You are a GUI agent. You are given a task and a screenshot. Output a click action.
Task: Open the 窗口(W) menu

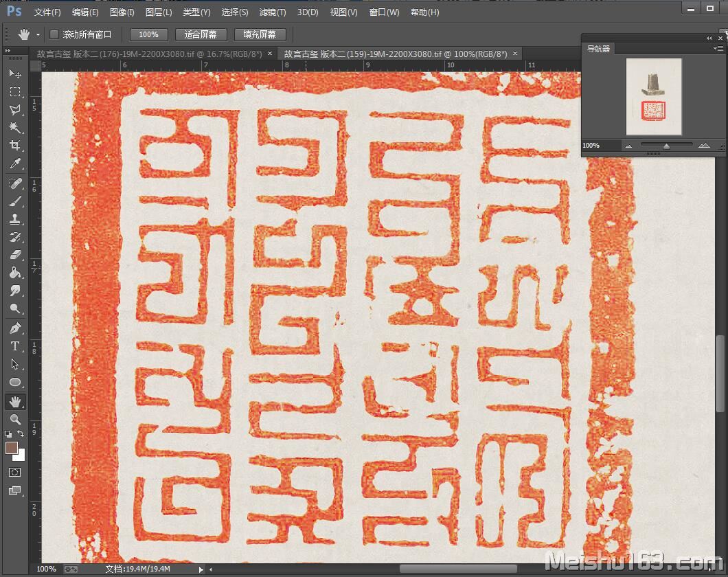point(384,12)
